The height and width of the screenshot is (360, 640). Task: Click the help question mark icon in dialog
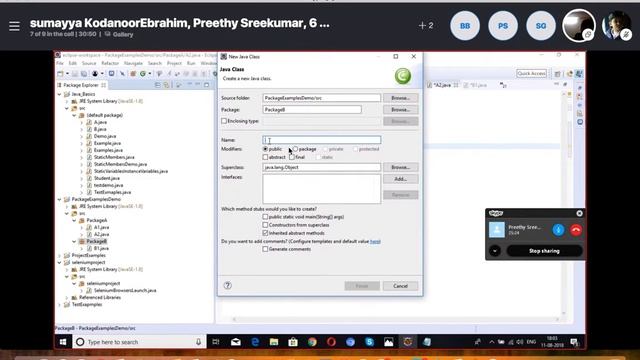coord(228,286)
